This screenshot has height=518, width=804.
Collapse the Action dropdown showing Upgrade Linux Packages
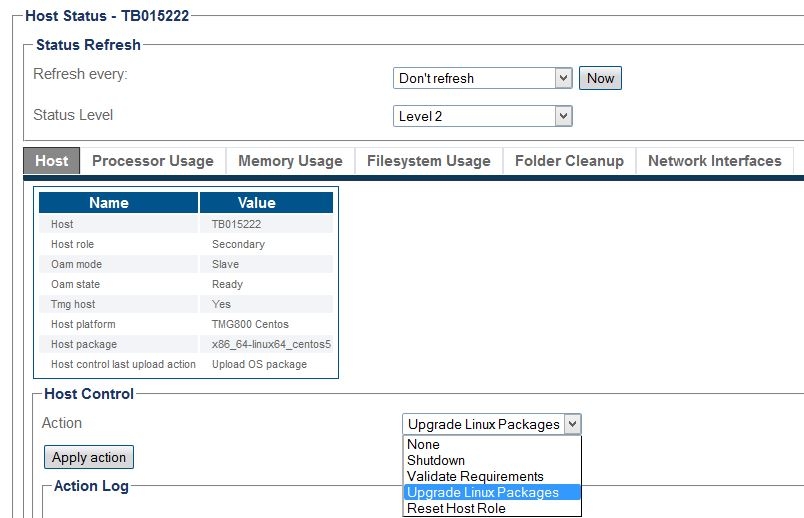(491, 424)
